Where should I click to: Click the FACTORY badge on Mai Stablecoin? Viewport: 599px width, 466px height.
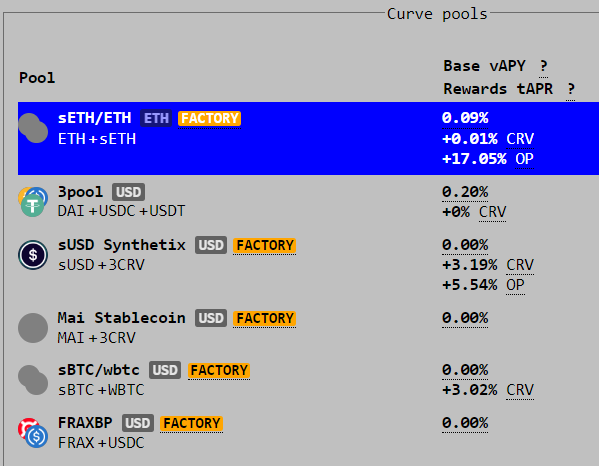click(264, 318)
